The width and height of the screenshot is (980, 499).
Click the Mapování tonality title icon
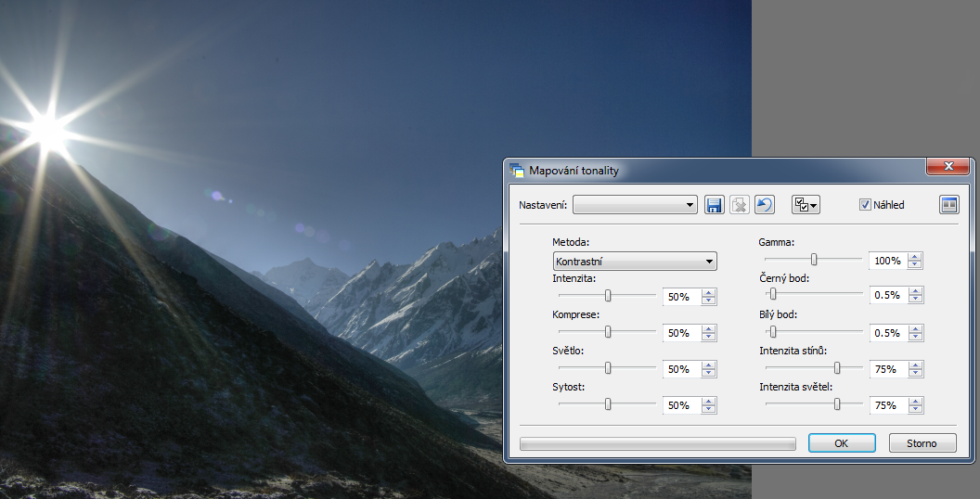pyautogui.click(x=517, y=170)
